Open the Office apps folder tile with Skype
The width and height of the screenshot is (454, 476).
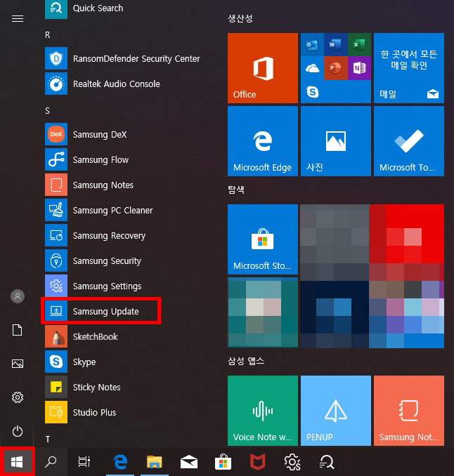(x=336, y=68)
